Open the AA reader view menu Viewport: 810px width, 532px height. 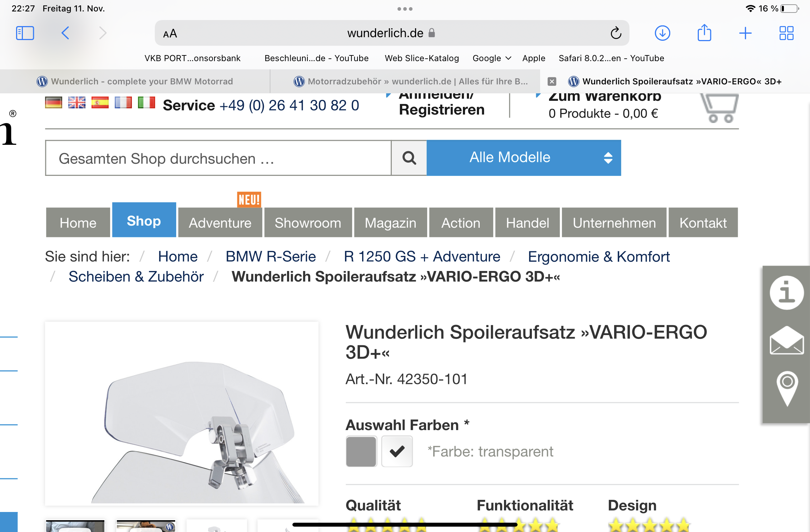click(170, 34)
